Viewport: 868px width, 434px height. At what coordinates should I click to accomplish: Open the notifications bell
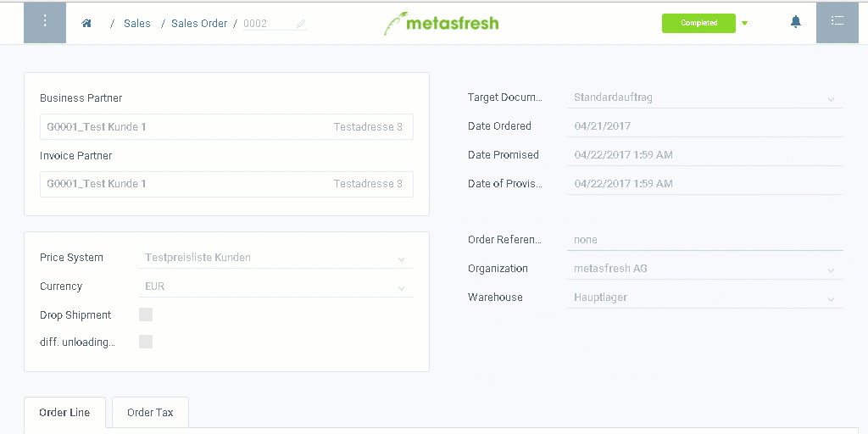795,22
